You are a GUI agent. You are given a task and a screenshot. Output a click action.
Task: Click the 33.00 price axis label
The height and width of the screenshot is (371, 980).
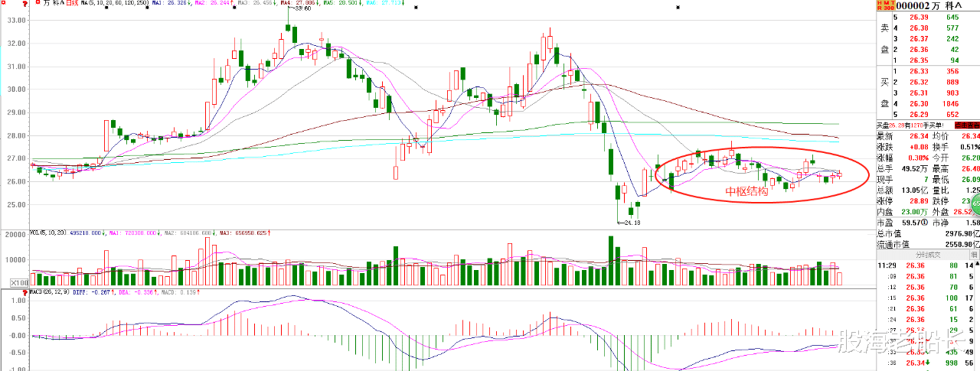15,19
